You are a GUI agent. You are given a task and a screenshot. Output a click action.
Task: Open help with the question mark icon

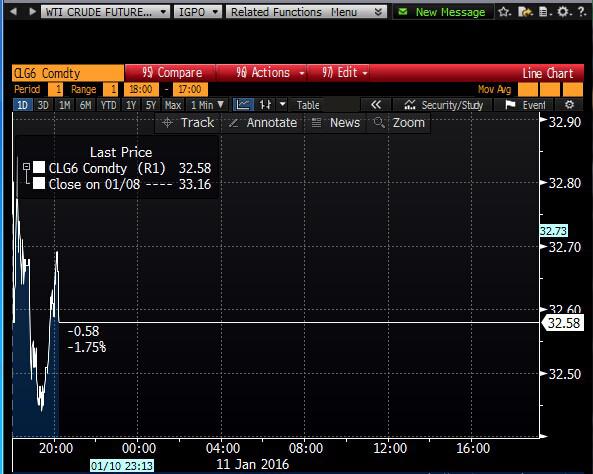pyautogui.click(x=582, y=12)
